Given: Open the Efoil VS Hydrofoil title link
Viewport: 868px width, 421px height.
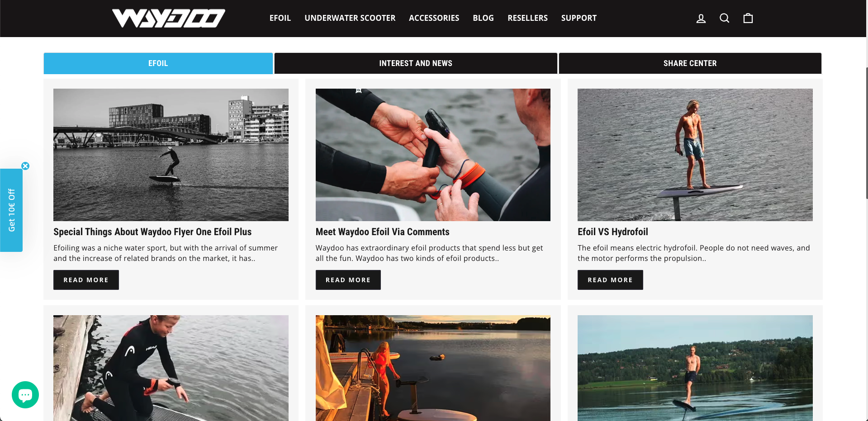Looking at the screenshot, I should (x=613, y=232).
